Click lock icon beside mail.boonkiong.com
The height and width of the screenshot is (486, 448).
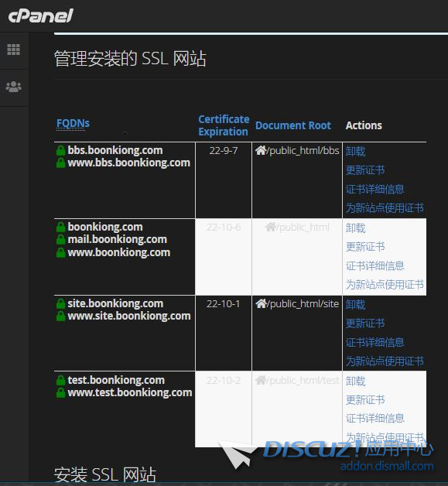click(x=60, y=240)
